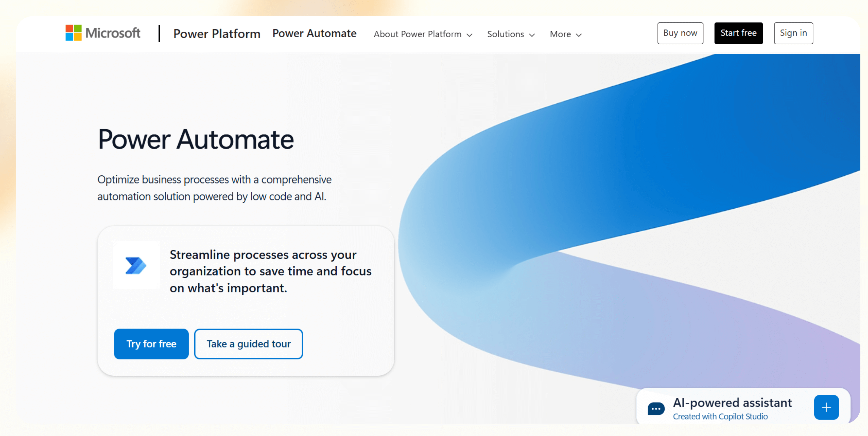868x436 pixels.
Task: Open the About Power Platform dropdown
Action: (x=418, y=34)
